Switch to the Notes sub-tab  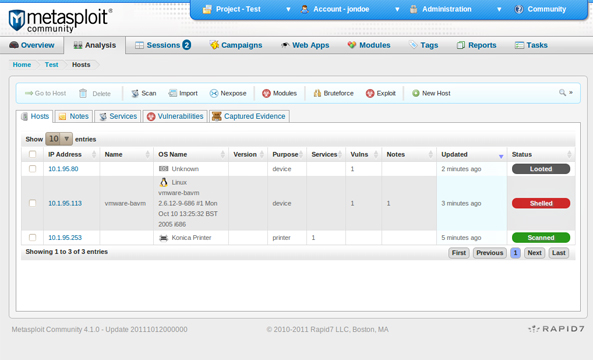click(x=74, y=116)
